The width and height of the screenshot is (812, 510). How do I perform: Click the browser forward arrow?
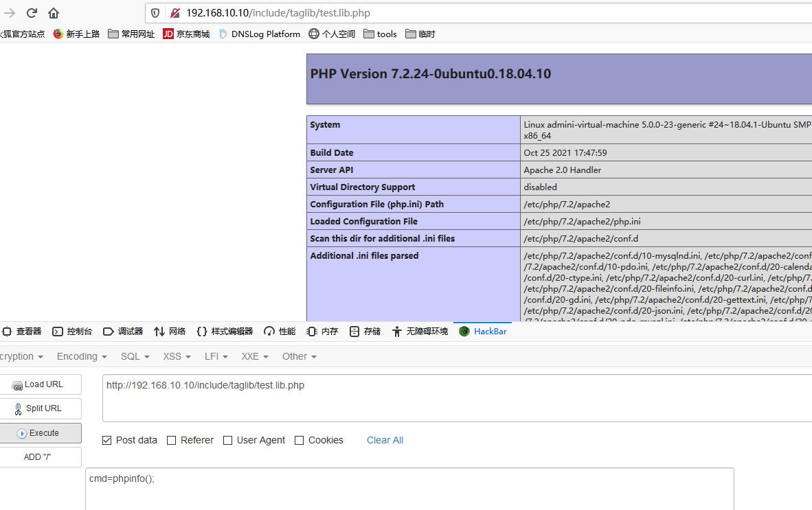10,13
